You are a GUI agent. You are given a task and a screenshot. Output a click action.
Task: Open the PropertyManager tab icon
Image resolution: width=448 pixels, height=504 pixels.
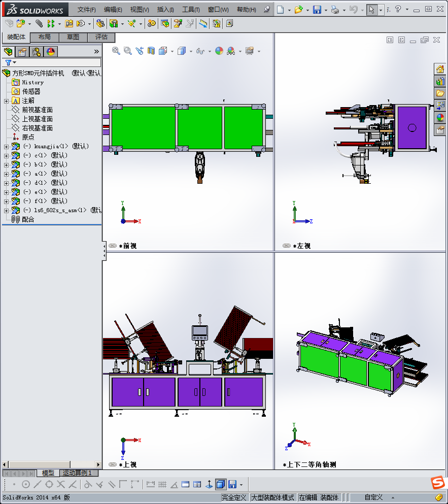tap(22, 52)
